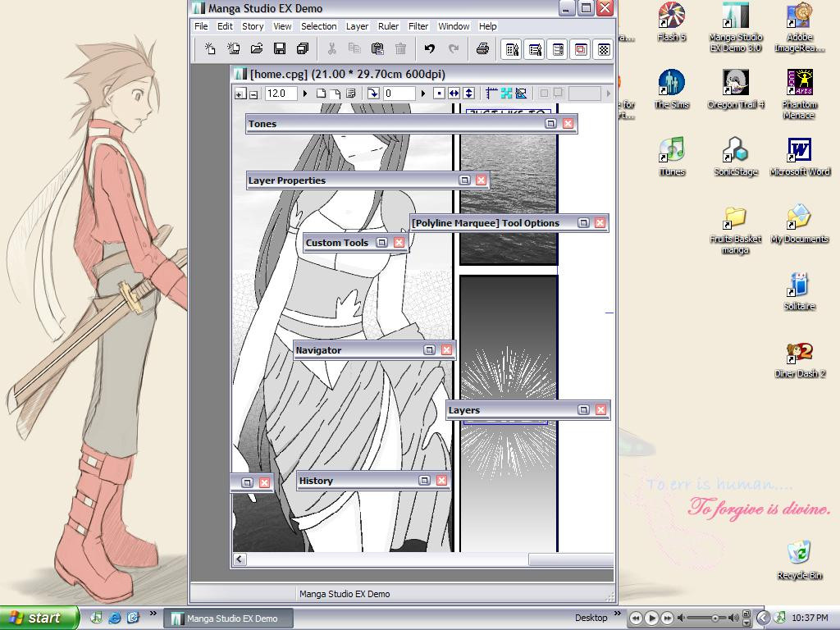
Task: Collapse the Tones palette roll-up button
Action: point(550,124)
